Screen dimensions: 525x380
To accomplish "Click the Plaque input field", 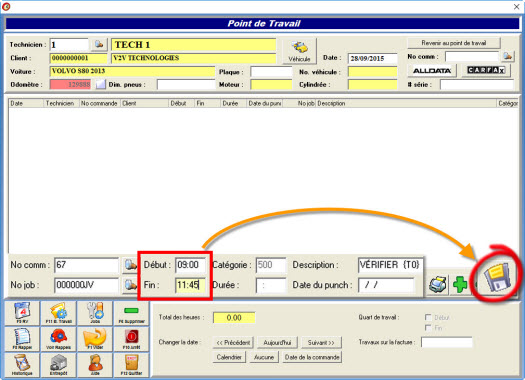I will point(271,72).
